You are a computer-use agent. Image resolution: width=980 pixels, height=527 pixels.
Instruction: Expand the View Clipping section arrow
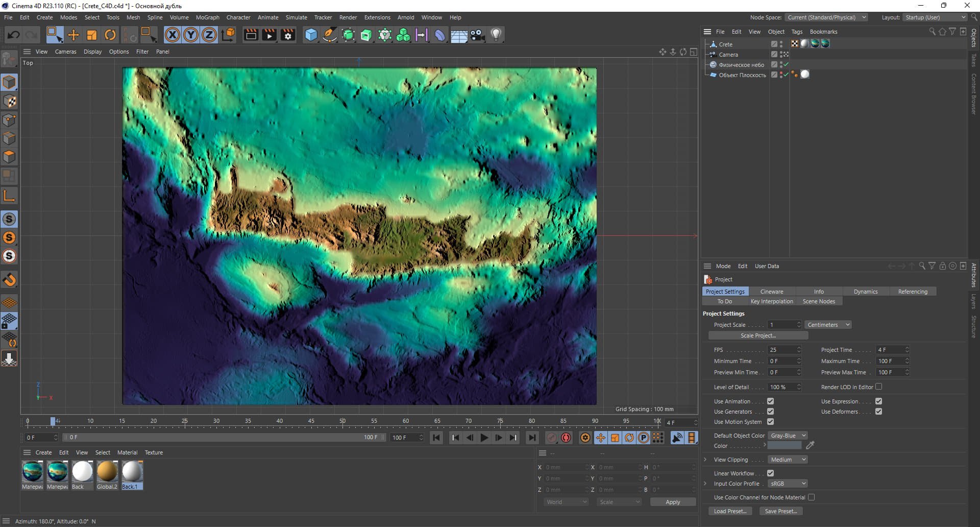point(705,460)
